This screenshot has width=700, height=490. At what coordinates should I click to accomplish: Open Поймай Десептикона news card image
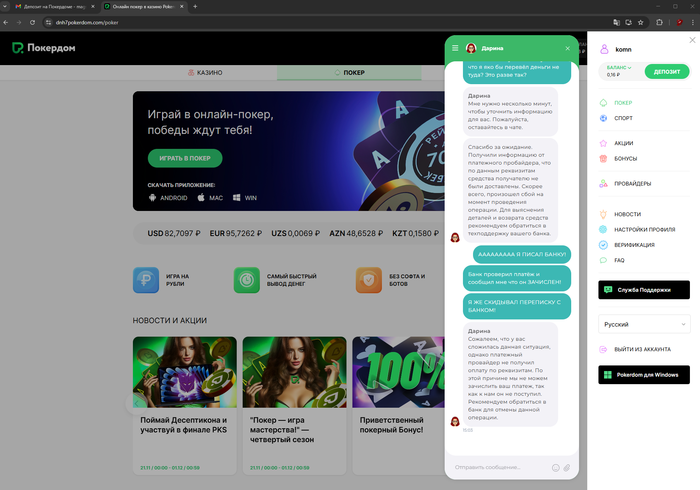pyautogui.click(x=185, y=372)
